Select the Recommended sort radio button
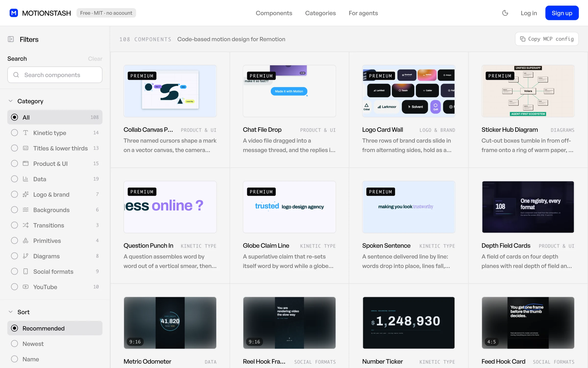Screen dimensions: 588x368 [14, 328]
